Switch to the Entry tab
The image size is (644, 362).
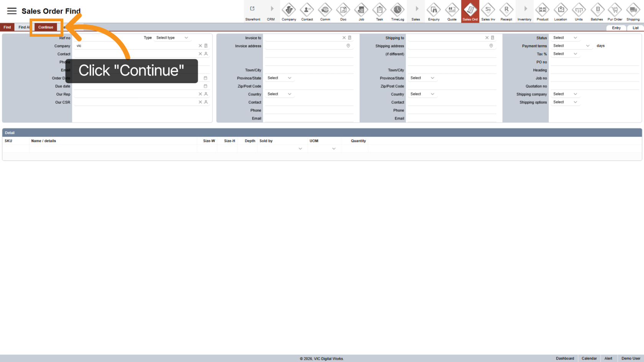click(x=616, y=28)
